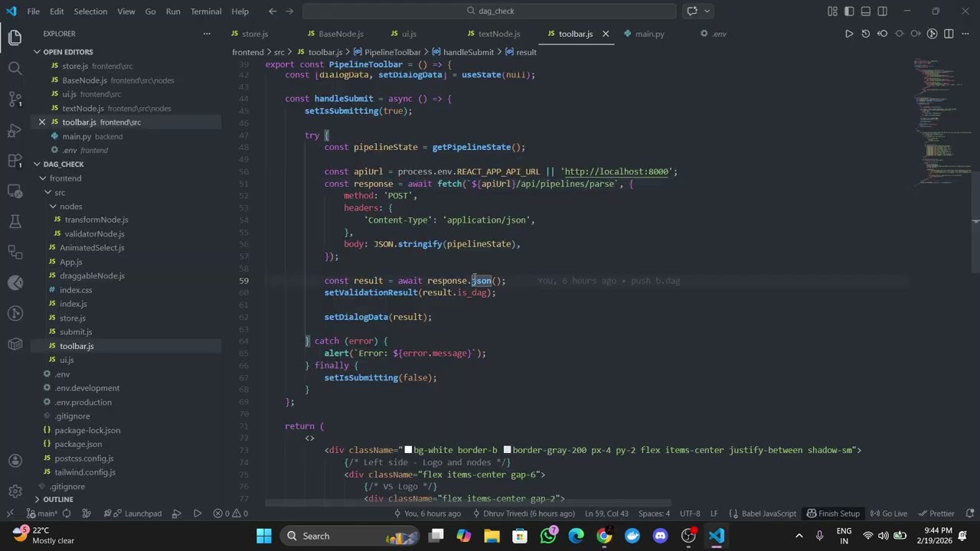
Task: Toggle the Panel layout button
Action: click(866, 11)
